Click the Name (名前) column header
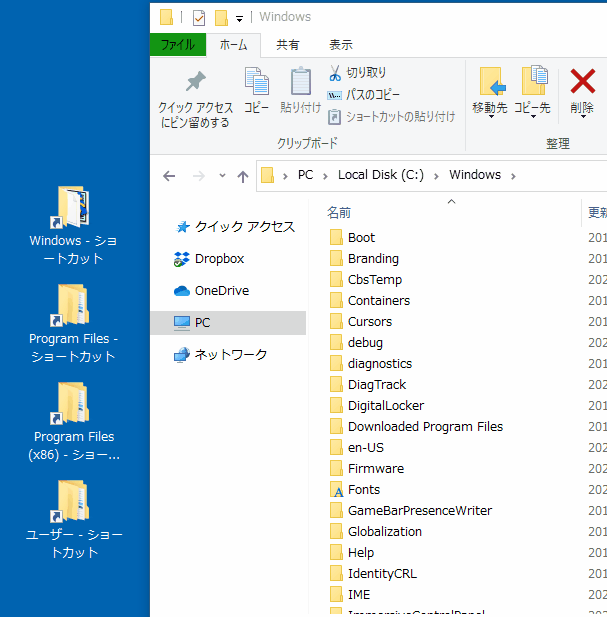Image resolution: width=607 pixels, height=617 pixels. click(x=339, y=212)
